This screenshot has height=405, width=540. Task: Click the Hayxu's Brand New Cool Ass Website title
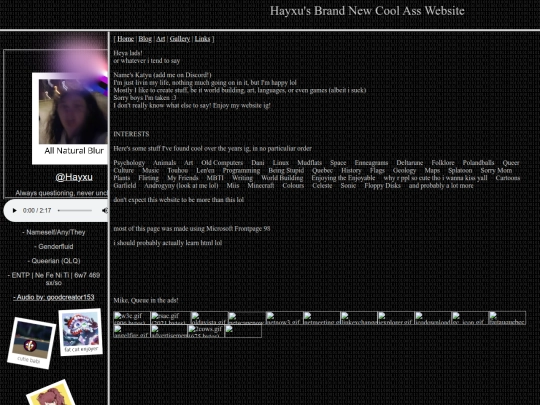click(x=367, y=11)
